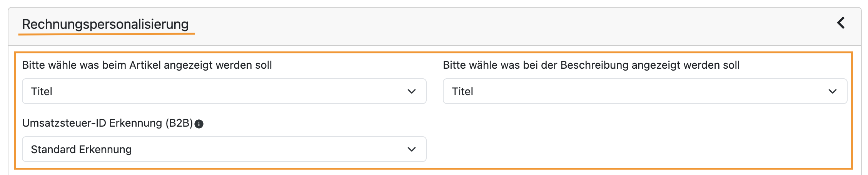Image resolution: width=868 pixels, height=175 pixels.
Task: Click the arrow icon of the Artikel dropdown
Action: click(412, 91)
